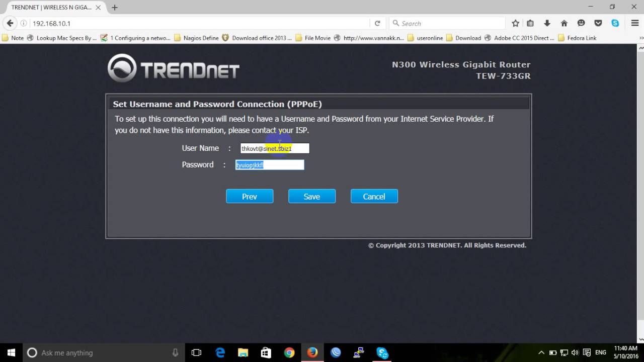This screenshot has width=644, height=362.
Task: Click the Cortana microphone icon
Action: point(175,352)
